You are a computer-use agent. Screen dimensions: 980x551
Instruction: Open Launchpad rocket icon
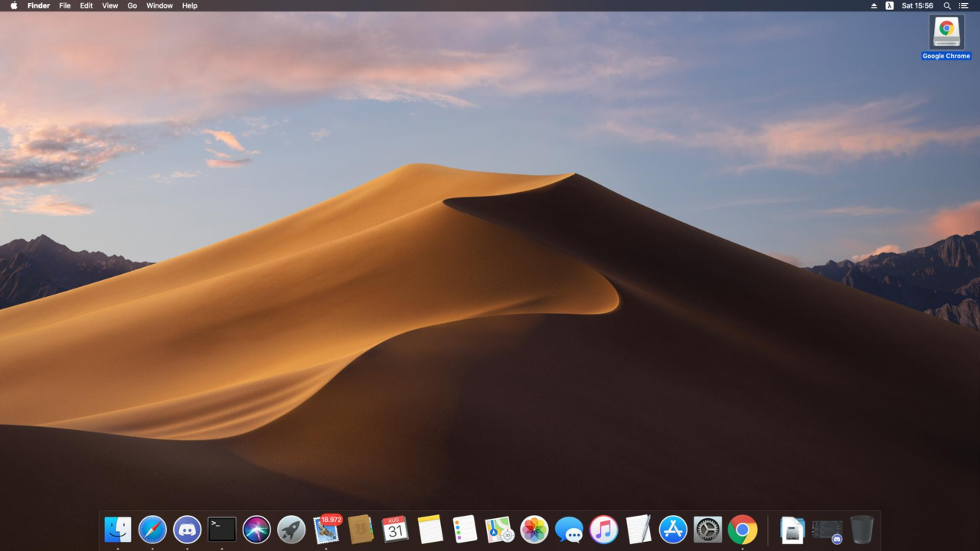pyautogui.click(x=291, y=530)
